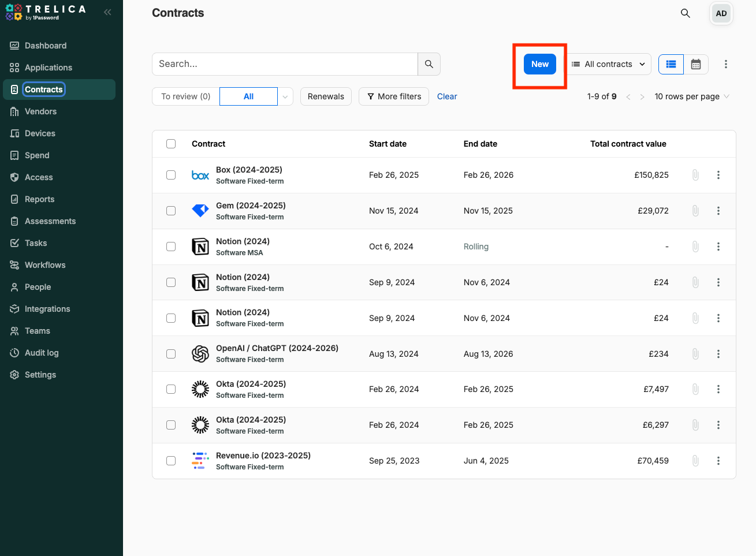Focus the contracts Search input field
This screenshot has width=756, height=556.
[285, 64]
